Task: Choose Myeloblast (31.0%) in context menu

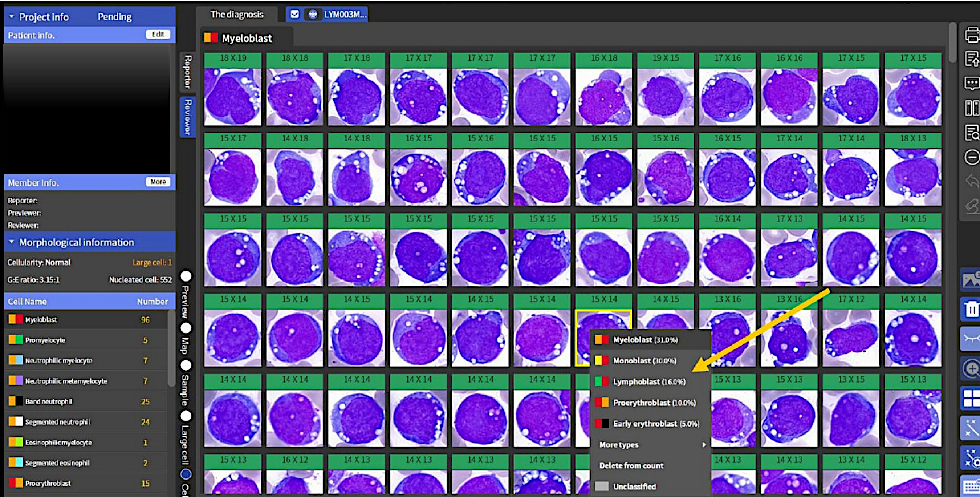Action: pos(651,339)
